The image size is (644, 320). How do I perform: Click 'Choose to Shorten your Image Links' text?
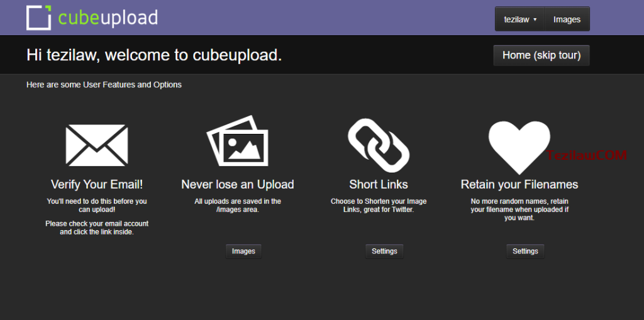click(x=379, y=206)
